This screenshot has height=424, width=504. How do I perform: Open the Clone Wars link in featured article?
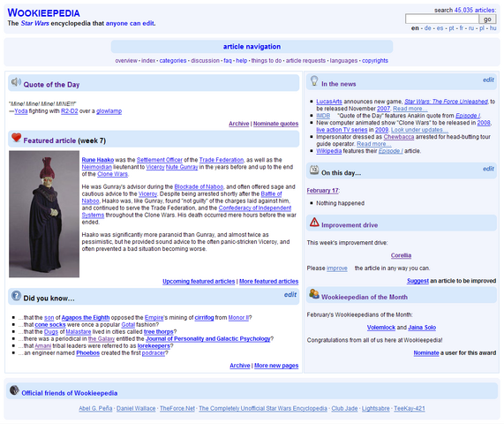click(112, 174)
